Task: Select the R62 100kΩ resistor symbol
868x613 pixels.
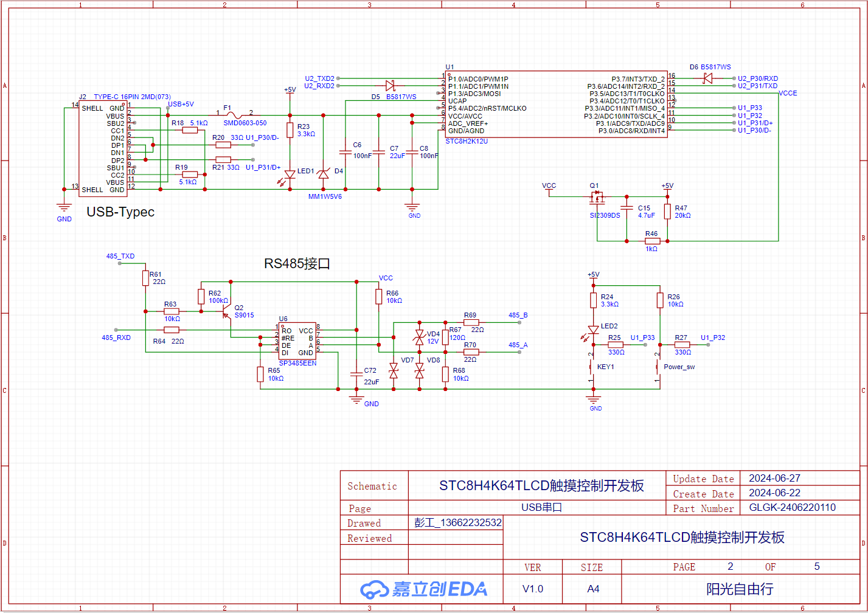Action: [x=201, y=297]
